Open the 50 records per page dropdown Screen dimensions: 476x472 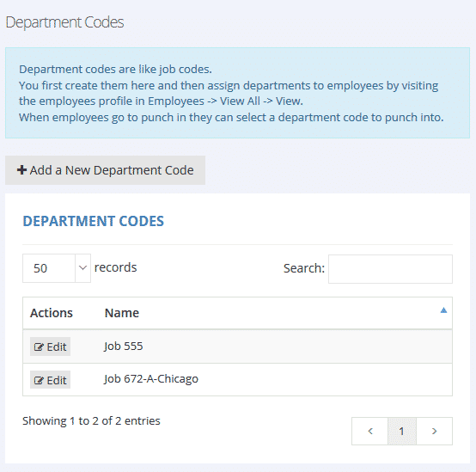[57, 268]
